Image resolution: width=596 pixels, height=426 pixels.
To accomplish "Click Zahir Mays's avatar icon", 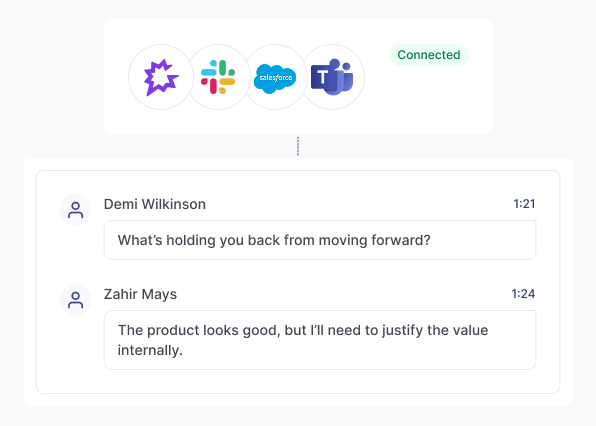I will [76, 300].
